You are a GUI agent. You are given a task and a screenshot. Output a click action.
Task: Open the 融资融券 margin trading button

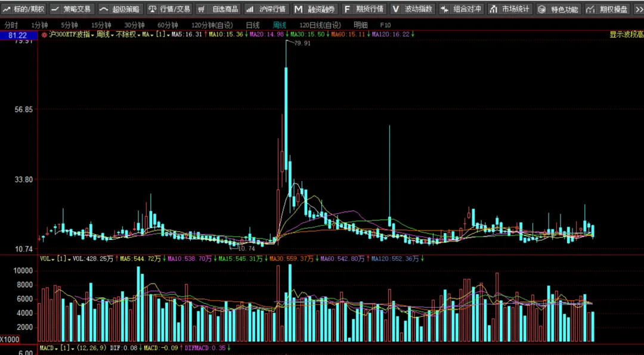point(315,9)
